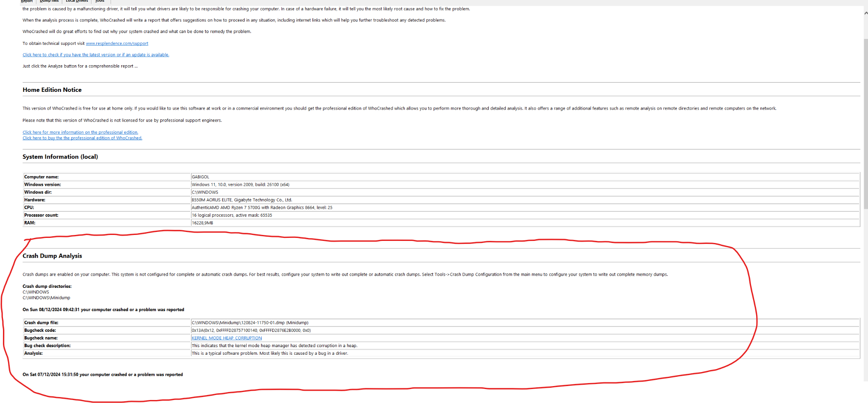The image size is (868, 403).
Task: Click the Bugcheck code: label
Action: (x=40, y=330)
